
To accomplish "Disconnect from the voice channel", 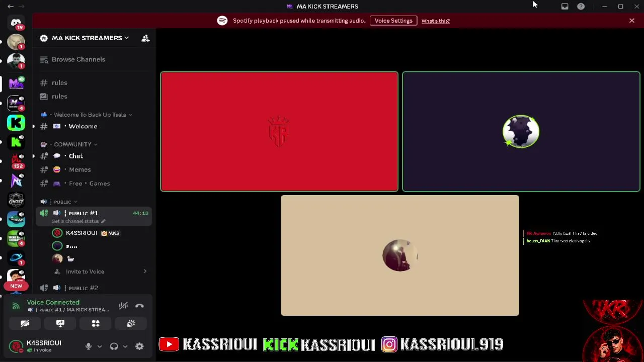I will pos(139,306).
